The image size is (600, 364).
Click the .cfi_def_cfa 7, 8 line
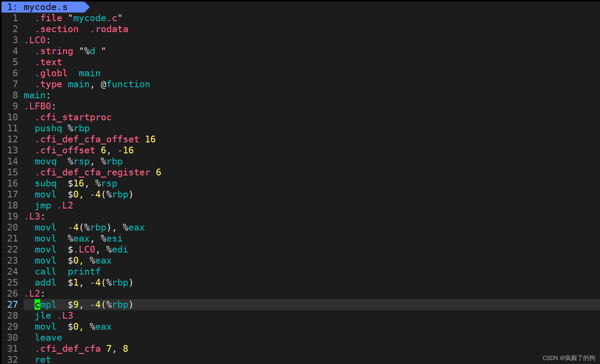tap(81, 349)
